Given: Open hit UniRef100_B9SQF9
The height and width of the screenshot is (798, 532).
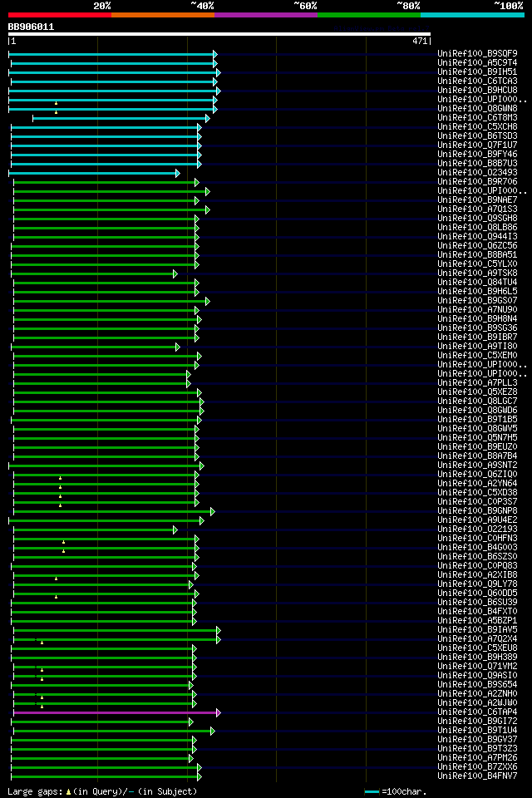Looking at the screenshot, I should pyautogui.click(x=477, y=53).
